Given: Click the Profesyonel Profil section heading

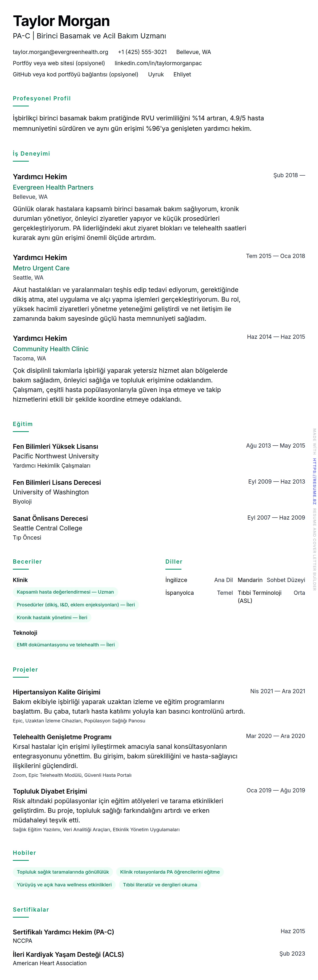Looking at the screenshot, I should pyautogui.click(x=41, y=99).
